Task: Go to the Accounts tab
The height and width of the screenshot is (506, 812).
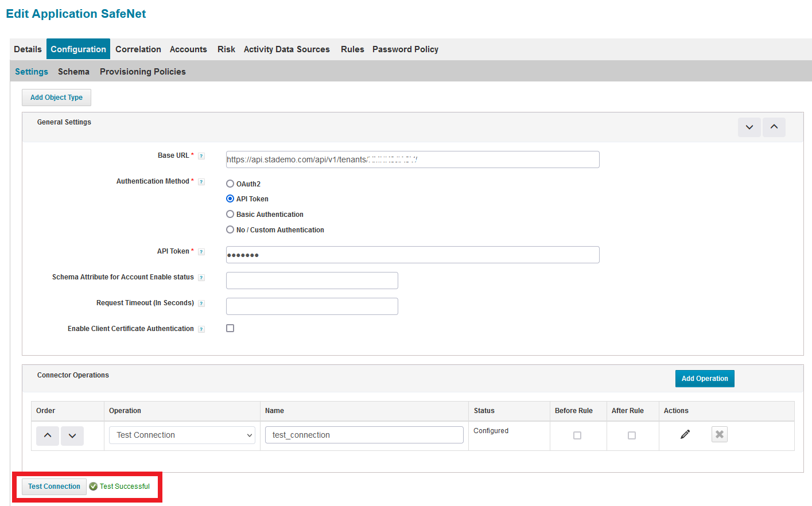Action: 188,49
